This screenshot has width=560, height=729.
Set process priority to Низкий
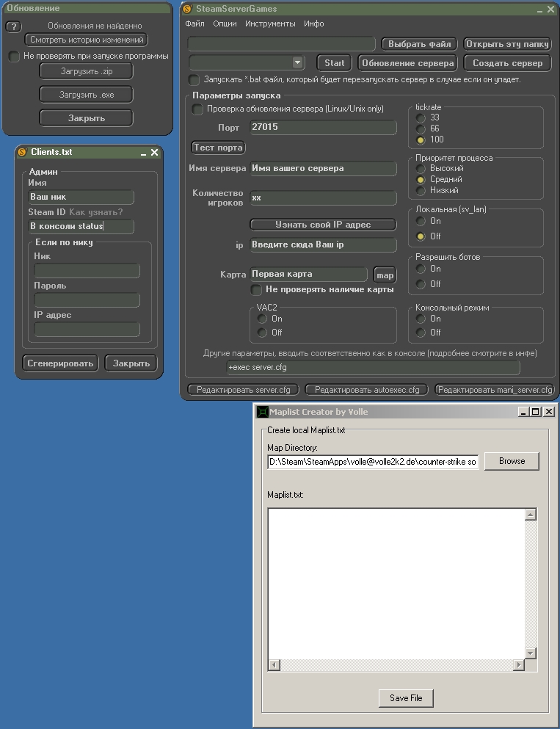tap(421, 191)
